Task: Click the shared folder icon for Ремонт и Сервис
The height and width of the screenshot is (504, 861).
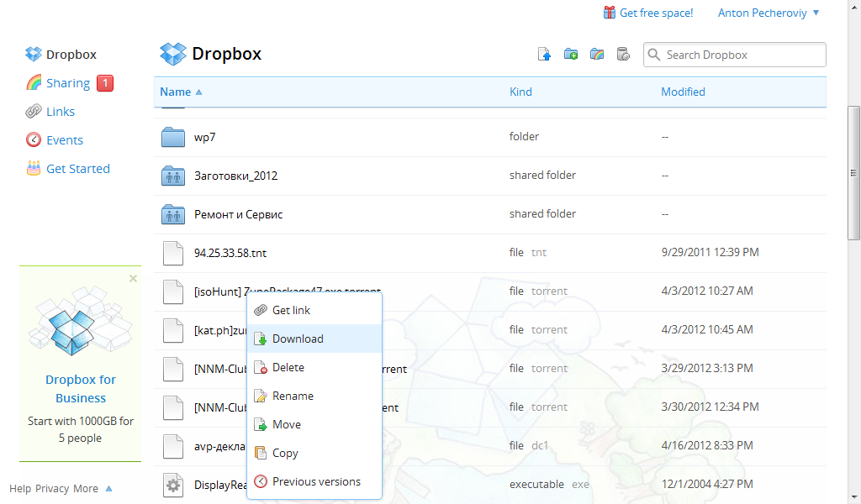Action: [173, 214]
